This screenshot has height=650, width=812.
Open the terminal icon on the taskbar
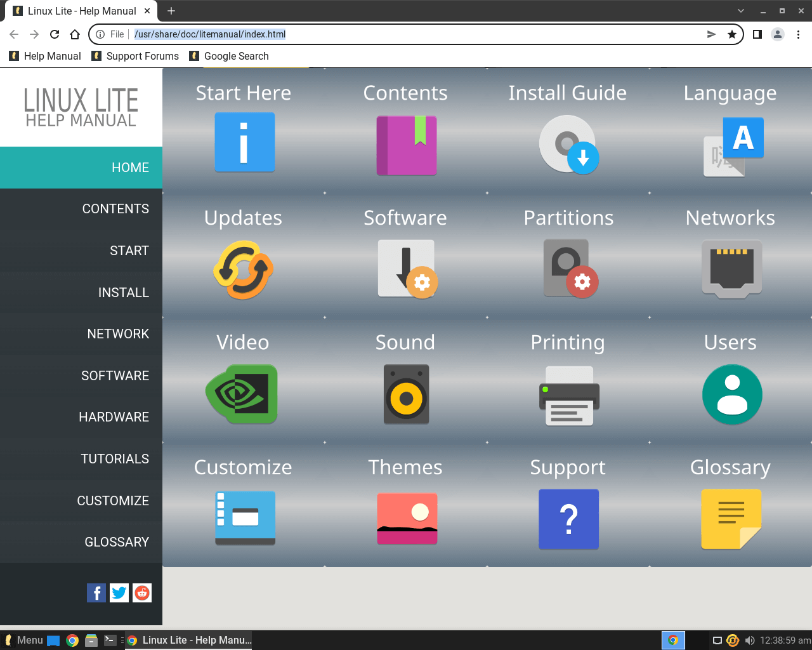point(110,640)
